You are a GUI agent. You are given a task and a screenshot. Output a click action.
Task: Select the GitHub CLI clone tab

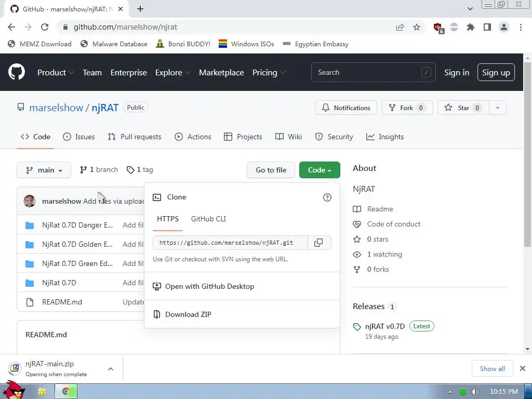[x=208, y=219]
